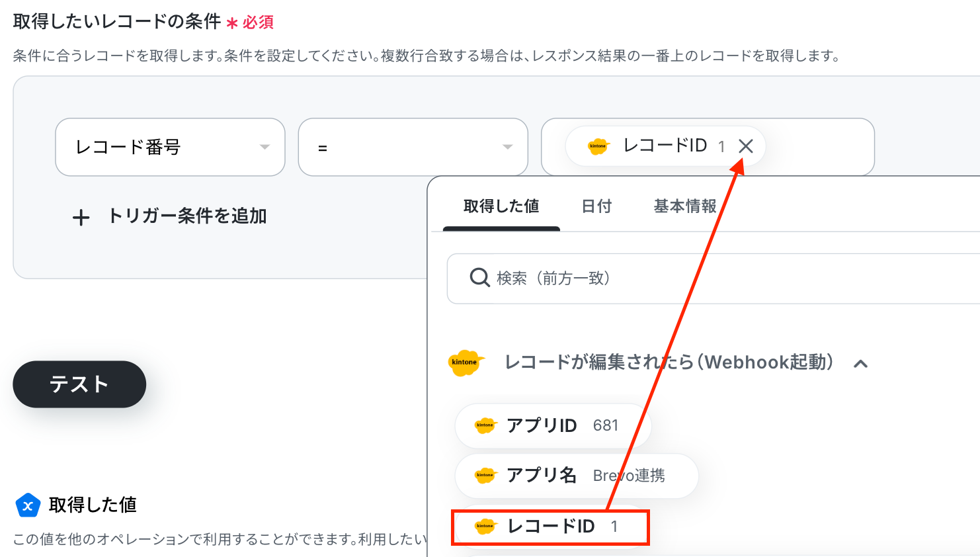Select the 取得した値 tab
The image size is (980, 557).
501,206
